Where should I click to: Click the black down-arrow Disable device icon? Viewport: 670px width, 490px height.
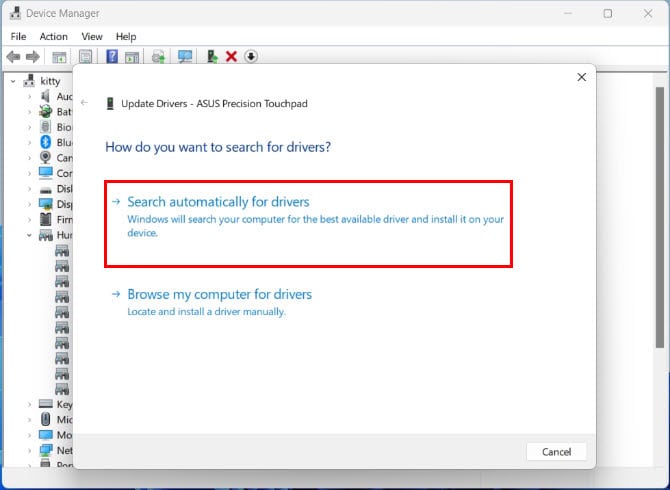[x=251, y=56]
